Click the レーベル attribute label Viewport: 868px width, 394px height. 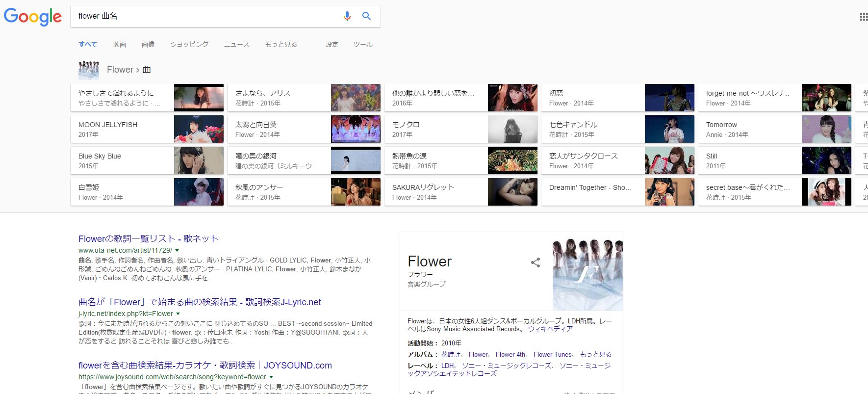click(x=423, y=366)
